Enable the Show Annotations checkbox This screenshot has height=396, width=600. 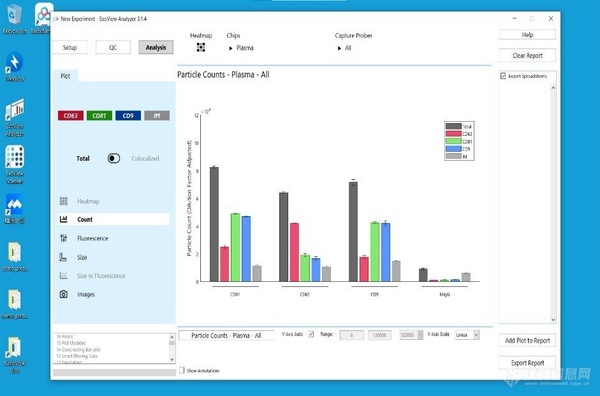tap(182, 370)
